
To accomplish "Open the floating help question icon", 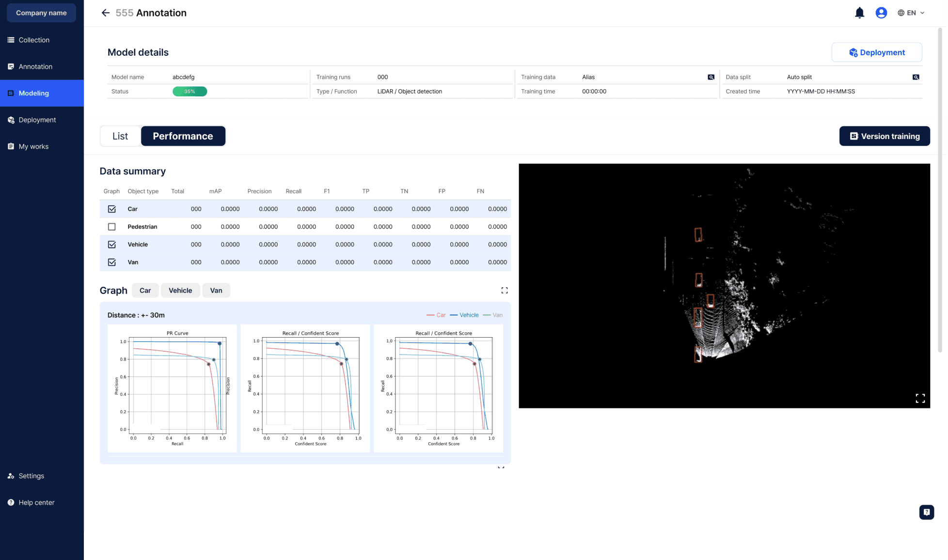I will [926, 512].
